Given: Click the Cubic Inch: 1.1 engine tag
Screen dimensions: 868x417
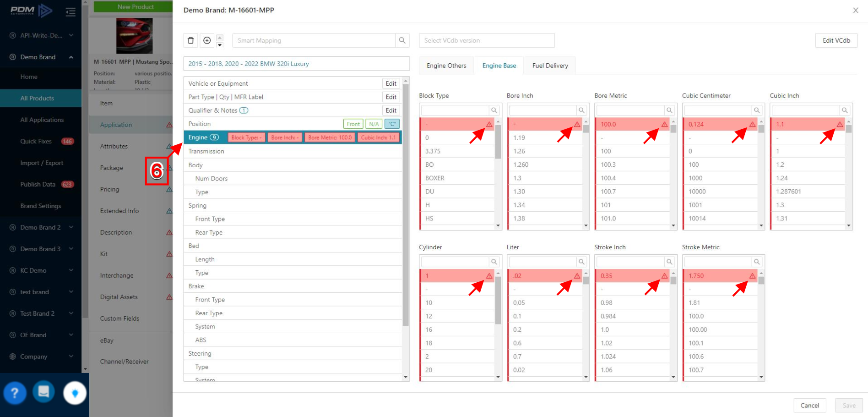Looking at the screenshot, I should [x=378, y=137].
